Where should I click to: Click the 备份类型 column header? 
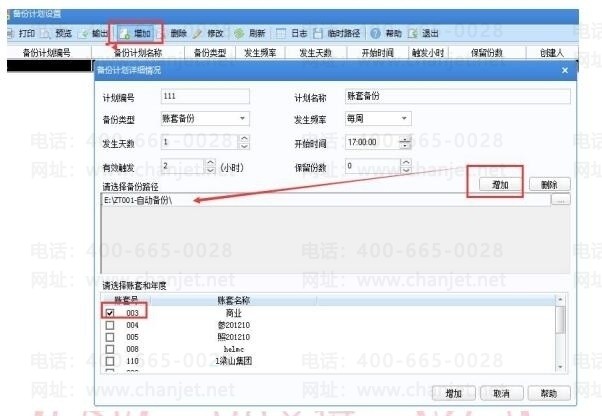210,53
